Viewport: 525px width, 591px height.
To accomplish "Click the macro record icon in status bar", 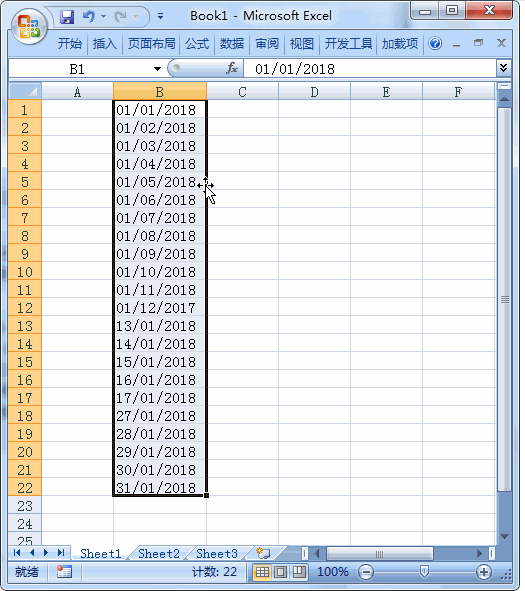I will (x=64, y=571).
